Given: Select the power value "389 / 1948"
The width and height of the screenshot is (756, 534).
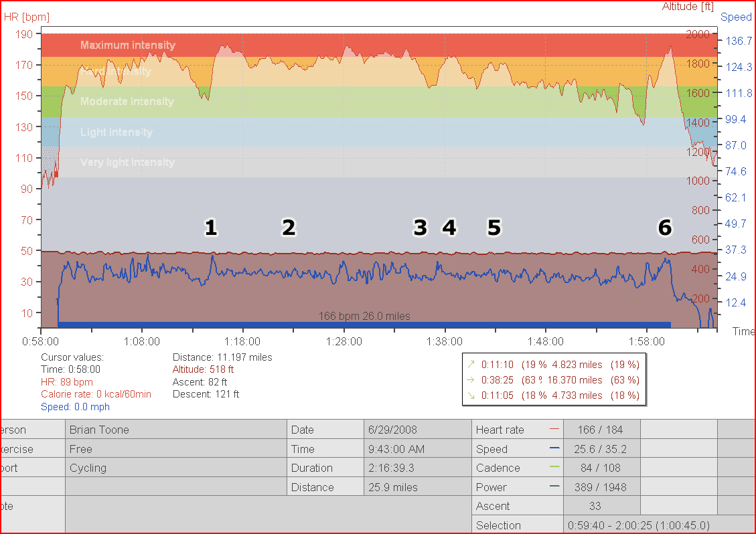Looking at the screenshot, I should 602,486.
